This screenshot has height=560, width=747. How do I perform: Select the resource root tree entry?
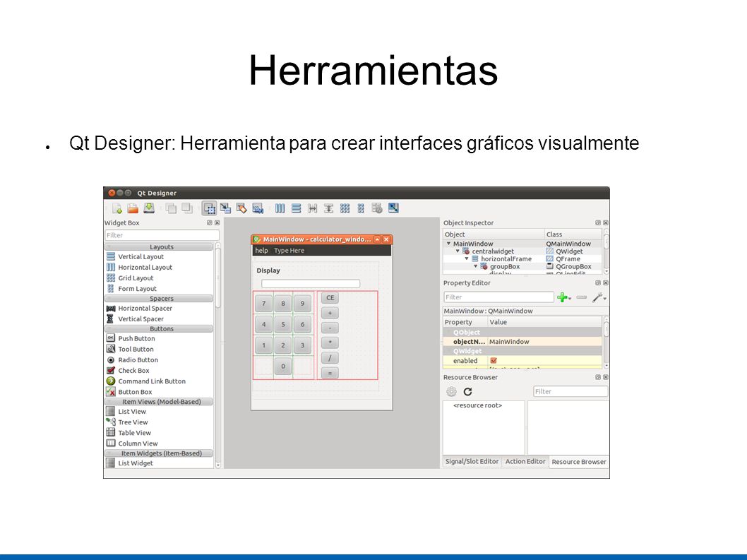[477, 405]
